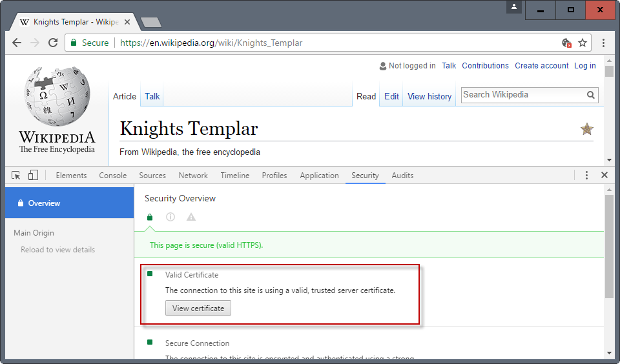Image resolution: width=620 pixels, height=364 pixels.
Task: Filter by secure green lock in Security Overview
Action: (150, 217)
